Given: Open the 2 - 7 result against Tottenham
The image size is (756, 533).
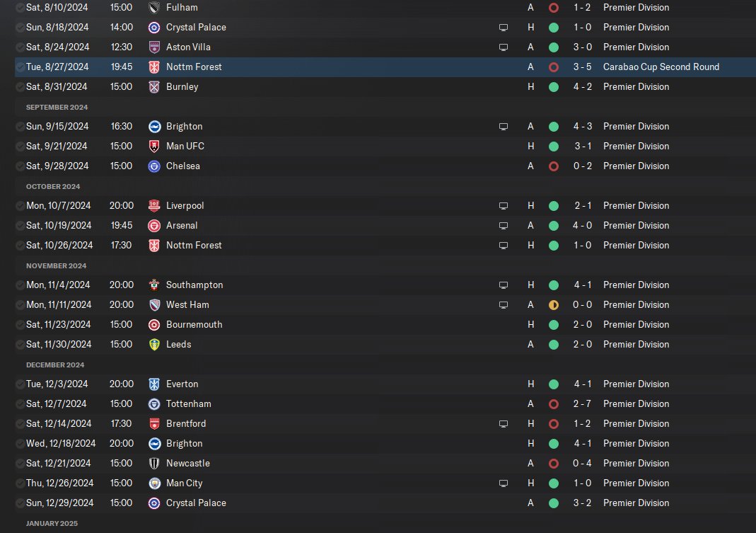Looking at the screenshot, I should click(x=584, y=404).
